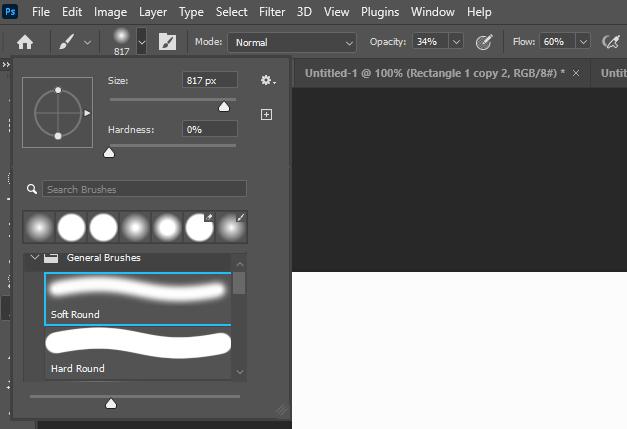The height and width of the screenshot is (429, 627).
Task: Open the Type menu
Action: click(191, 12)
